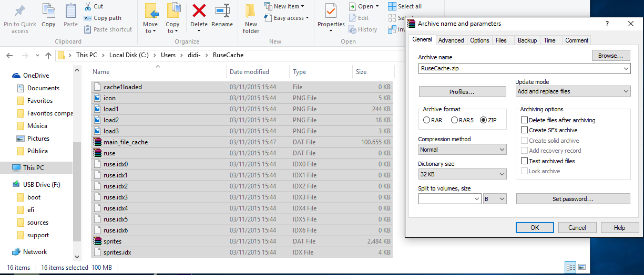Image resolution: width=644 pixels, height=275 pixels.
Task: Click the Up one level arrow
Action: 48,55
